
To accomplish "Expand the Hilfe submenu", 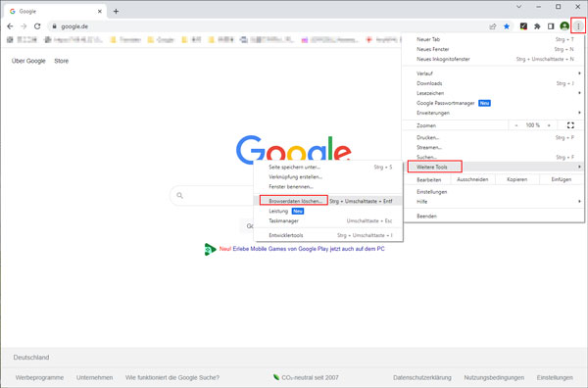I will click(494, 201).
